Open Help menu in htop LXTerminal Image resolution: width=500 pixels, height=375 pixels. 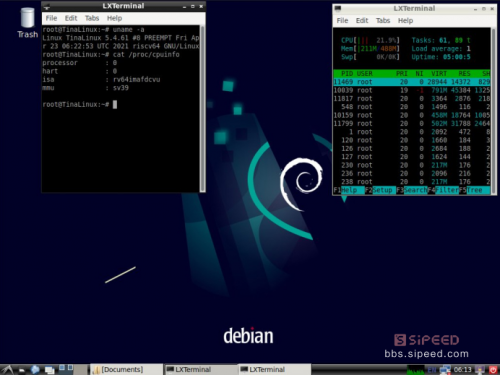pyautogui.click(x=405, y=21)
